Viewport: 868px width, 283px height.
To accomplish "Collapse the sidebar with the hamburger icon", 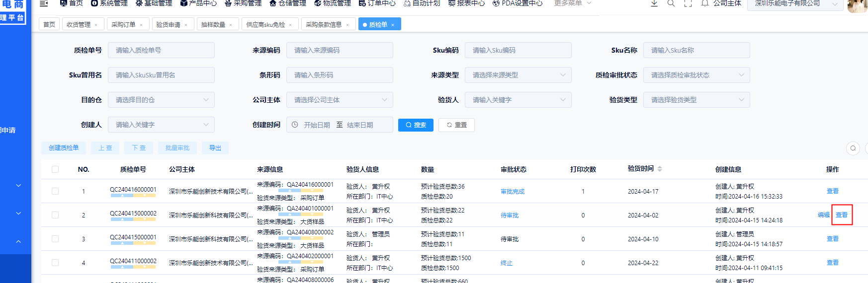I will point(44,3).
